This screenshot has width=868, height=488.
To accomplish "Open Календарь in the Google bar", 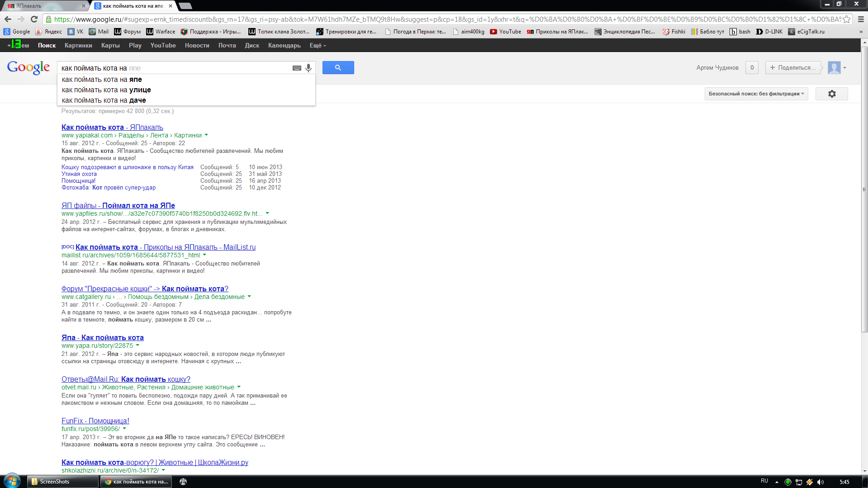I will click(284, 46).
